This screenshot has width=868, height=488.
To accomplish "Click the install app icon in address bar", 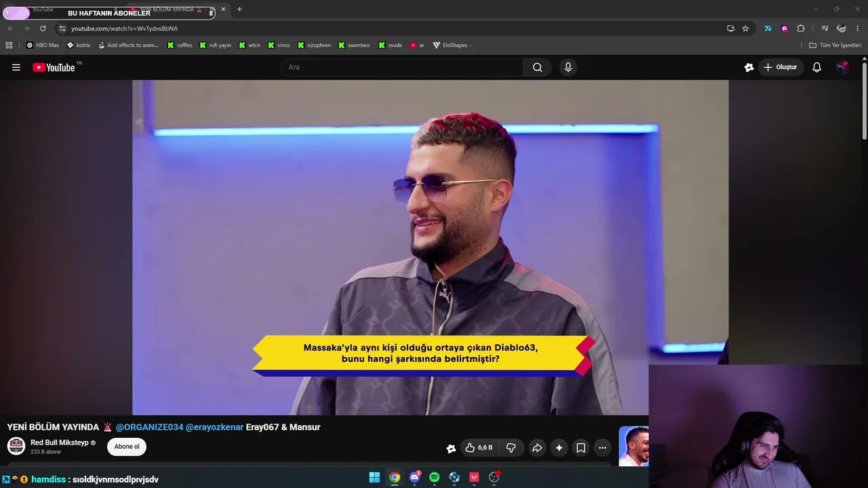I will 730,28.
